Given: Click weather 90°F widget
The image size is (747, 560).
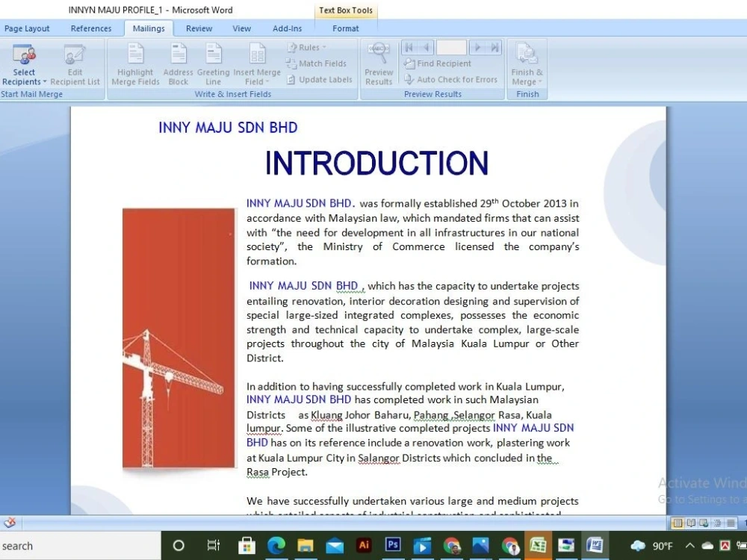Looking at the screenshot, I should click(x=651, y=546).
